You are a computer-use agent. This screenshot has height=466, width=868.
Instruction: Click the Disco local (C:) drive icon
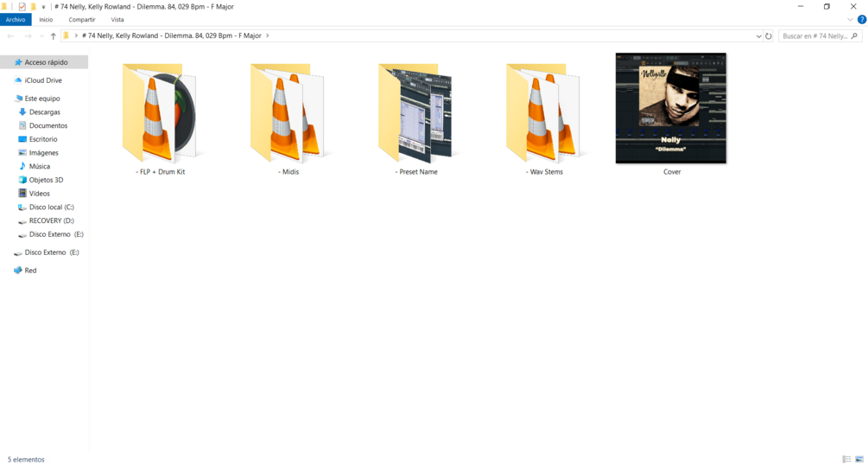coord(22,207)
